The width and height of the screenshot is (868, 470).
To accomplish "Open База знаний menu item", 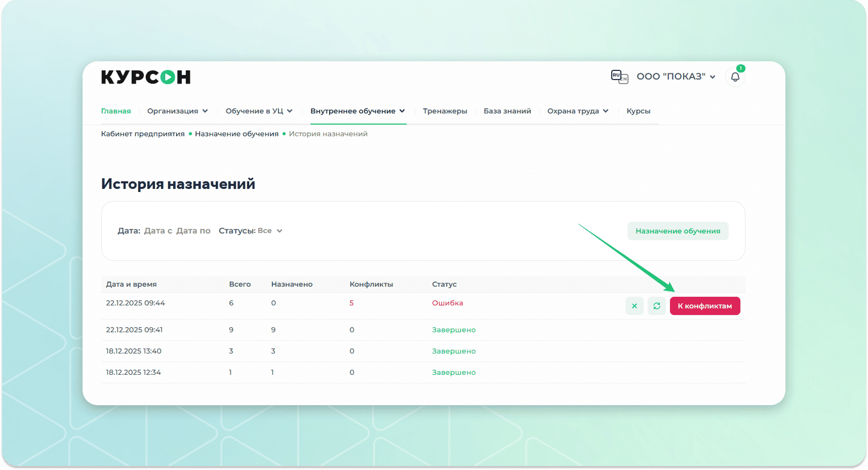I will tap(507, 111).
